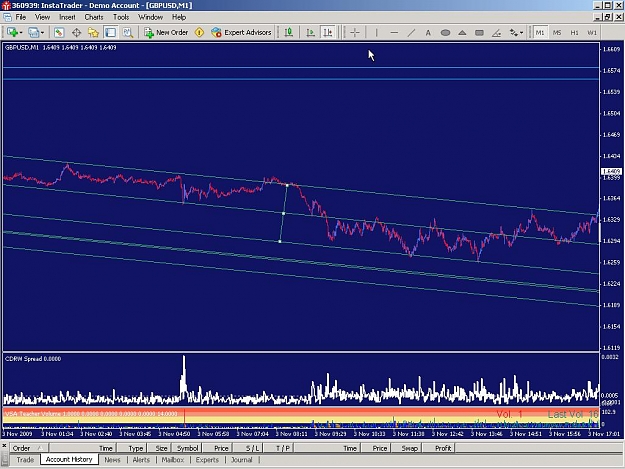Image resolution: width=625 pixels, height=469 pixels.
Task: Click the chart window icon in menu bar
Action: pyautogui.click(x=7, y=17)
